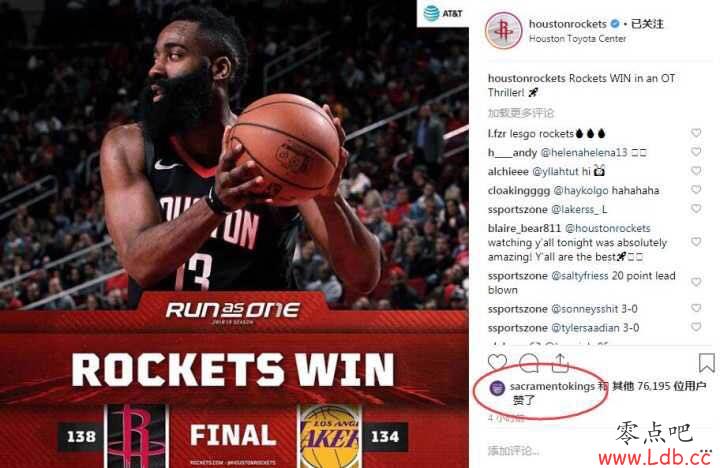
Task: Like the cloakingggg hahahaha comment
Action: coord(696,190)
